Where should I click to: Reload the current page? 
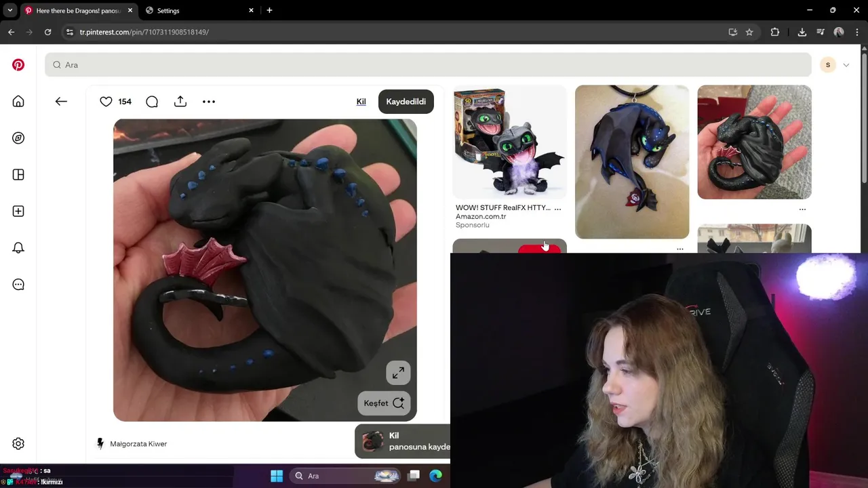pyautogui.click(x=47, y=32)
